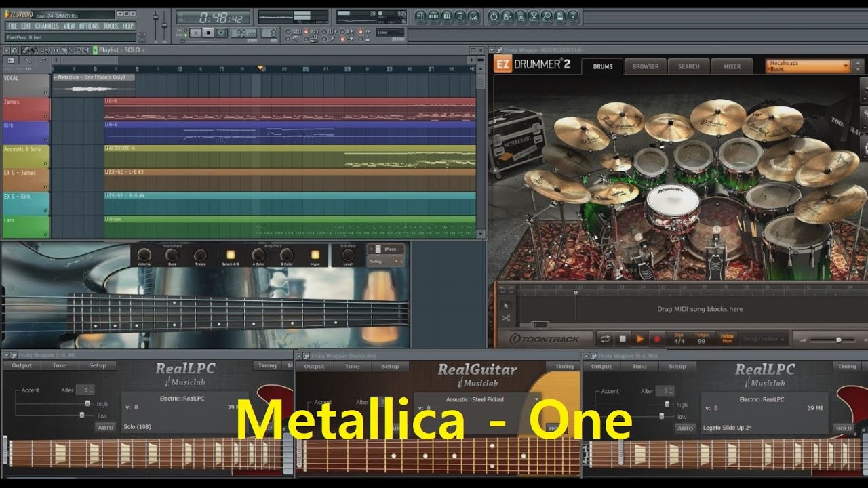This screenshot has height=488, width=868.
Task: Select the VOCAL track header
Action: point(26,85)
